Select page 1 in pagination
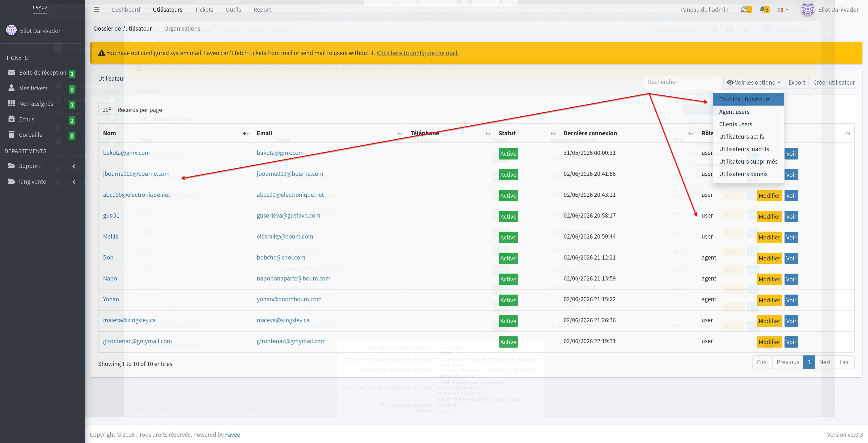 point(809,362)
